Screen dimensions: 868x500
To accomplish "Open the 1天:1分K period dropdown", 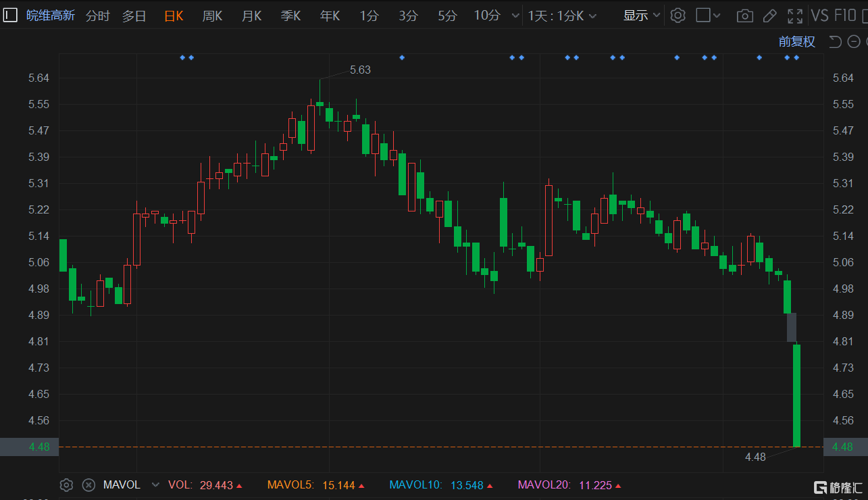I will click(x=562, y=16).
